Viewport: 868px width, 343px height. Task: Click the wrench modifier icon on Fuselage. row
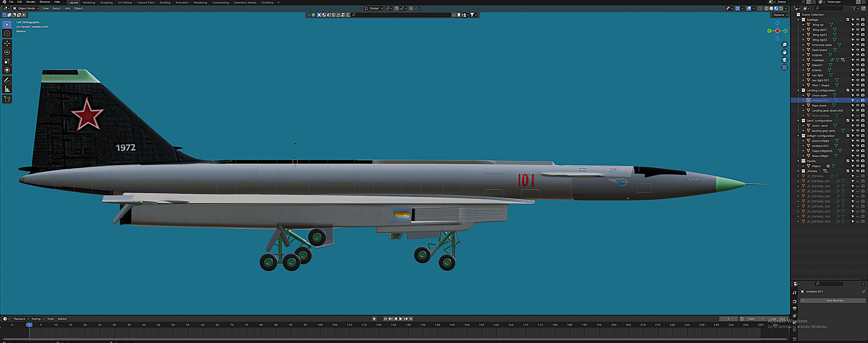(x=832, y=60)
